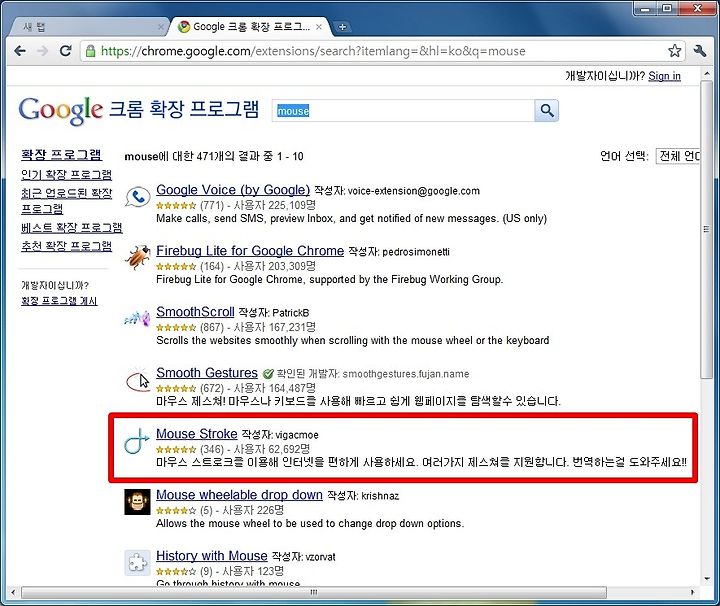Image resolution: width=720 pixels, height=606 pixels.
Task: Click author text voice-extension@google.com
Action: tap(414, 191)
